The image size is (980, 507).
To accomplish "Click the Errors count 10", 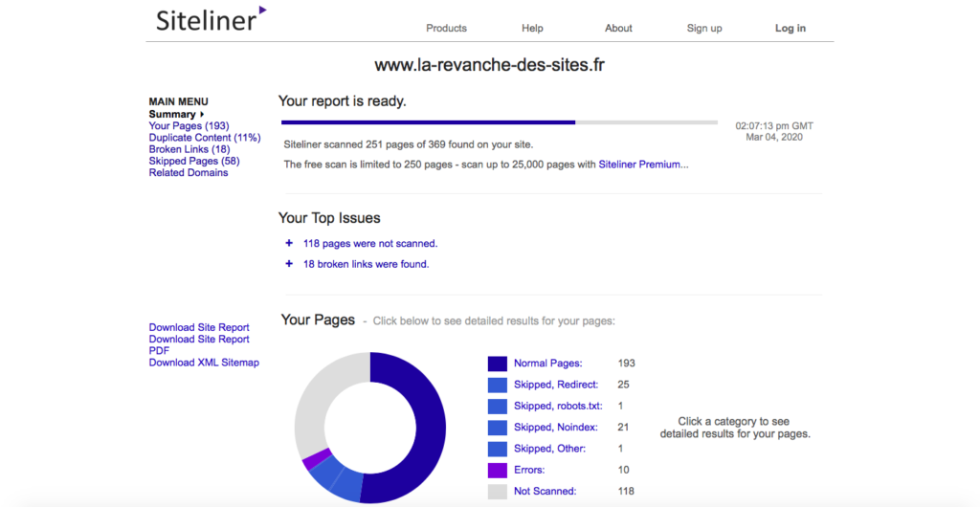I will [x=623, y=470].
